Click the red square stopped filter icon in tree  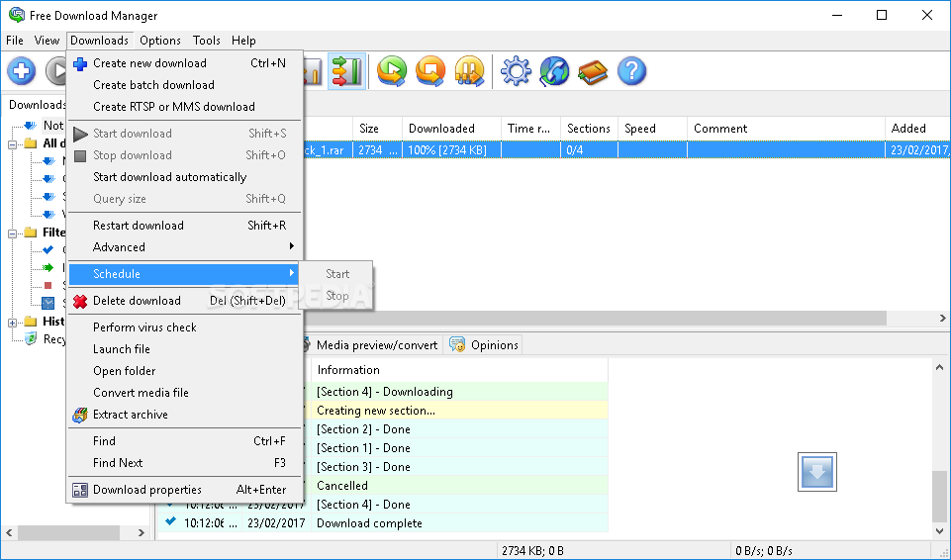point(48,285)
